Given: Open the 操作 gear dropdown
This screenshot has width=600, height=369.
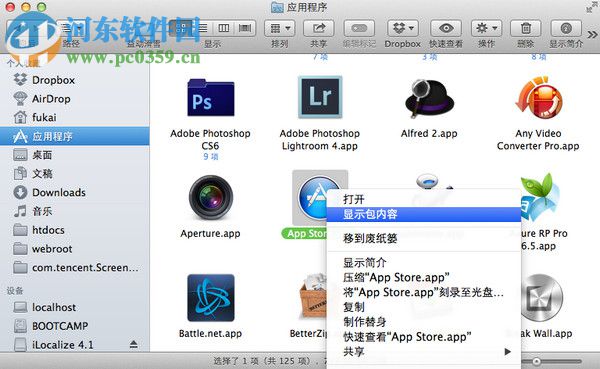Looking at the screenshot, I should [486, 28].
